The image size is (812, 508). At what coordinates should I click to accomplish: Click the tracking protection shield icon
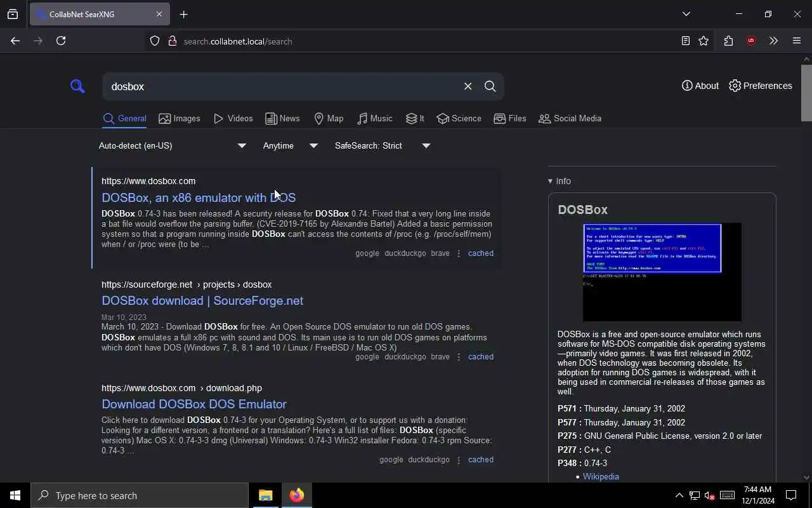(155, 41)
